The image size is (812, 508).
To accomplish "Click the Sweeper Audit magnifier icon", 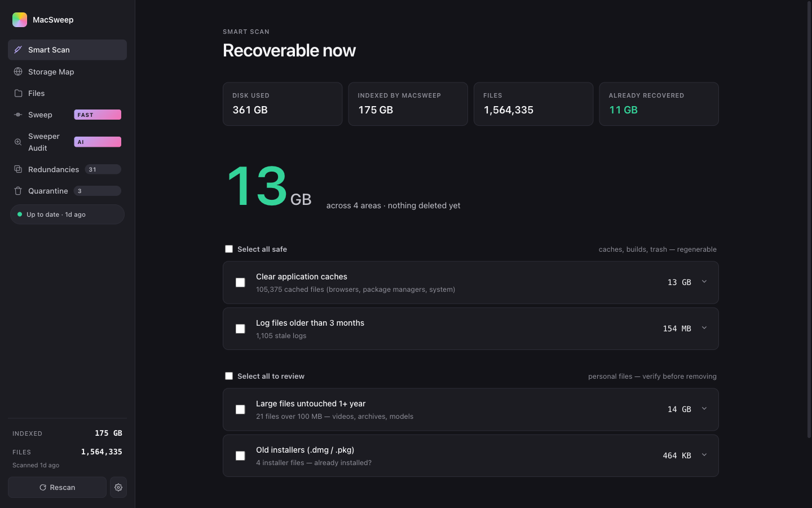I will (x=18, y=142).
